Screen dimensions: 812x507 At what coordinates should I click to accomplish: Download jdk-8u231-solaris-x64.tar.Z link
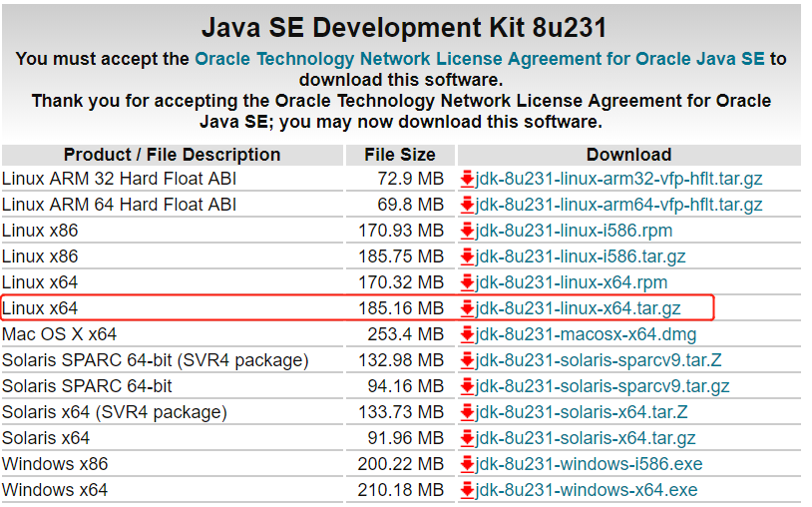[582, 412]
